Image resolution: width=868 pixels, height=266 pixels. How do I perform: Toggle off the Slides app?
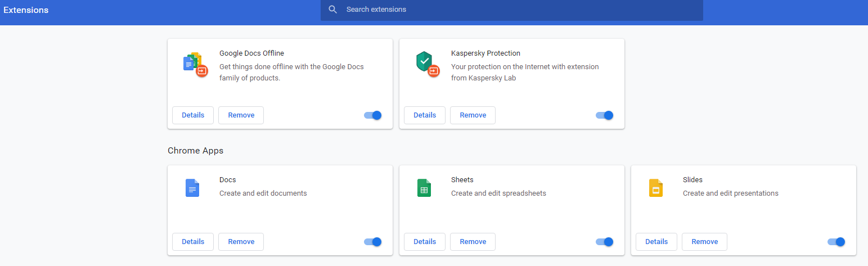point(836,242)
